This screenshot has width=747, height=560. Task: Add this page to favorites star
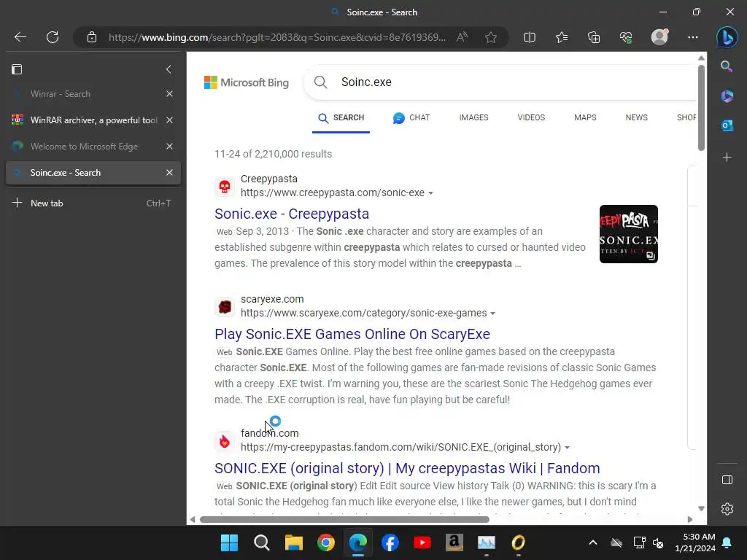[491, 37]
